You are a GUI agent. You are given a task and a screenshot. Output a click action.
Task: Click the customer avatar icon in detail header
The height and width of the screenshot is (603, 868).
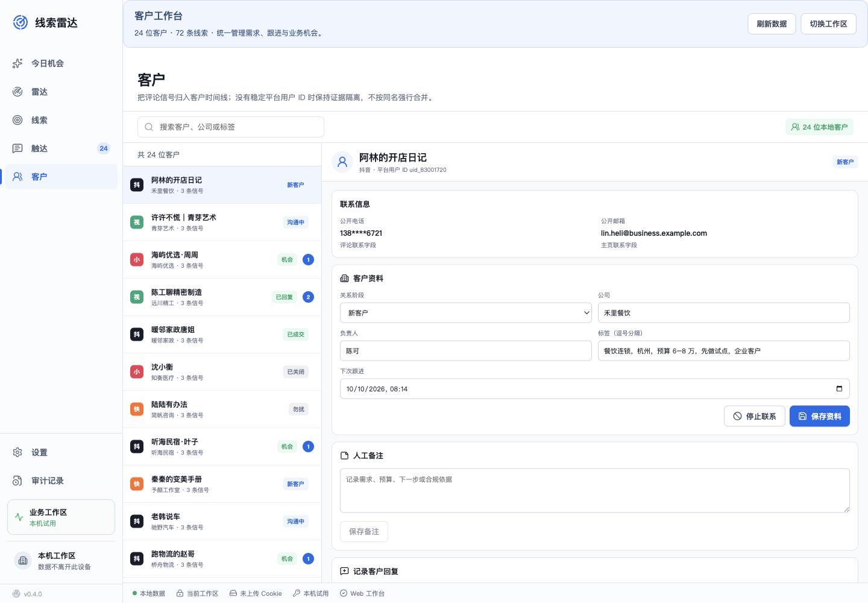pyautogui.click(x=342, y=162)
